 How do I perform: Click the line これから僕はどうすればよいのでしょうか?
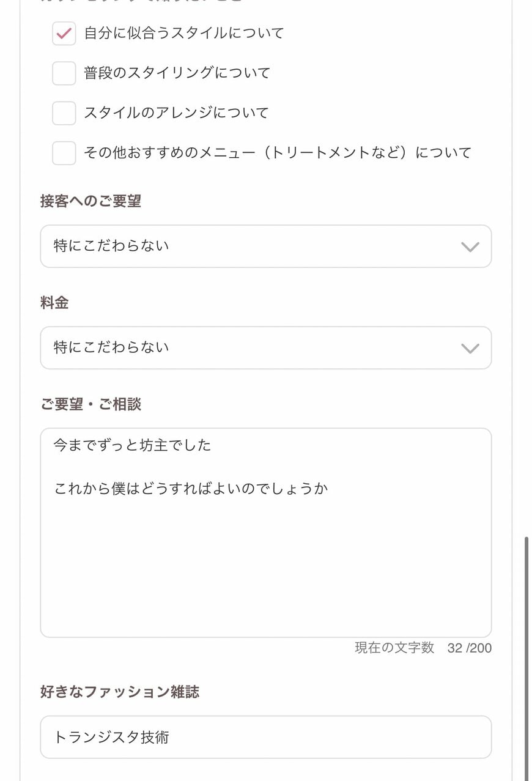coord(191,489)
